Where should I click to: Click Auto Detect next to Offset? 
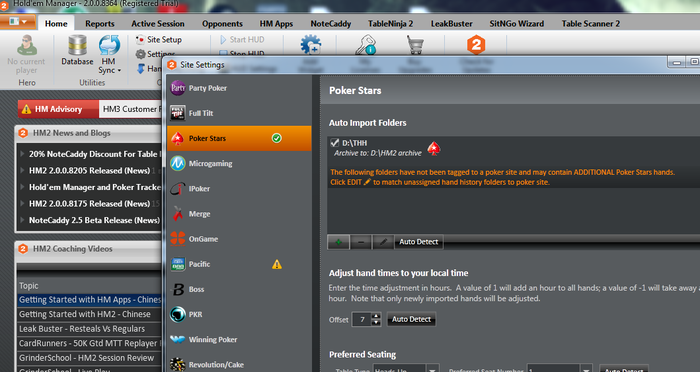(x=411, y=319)
